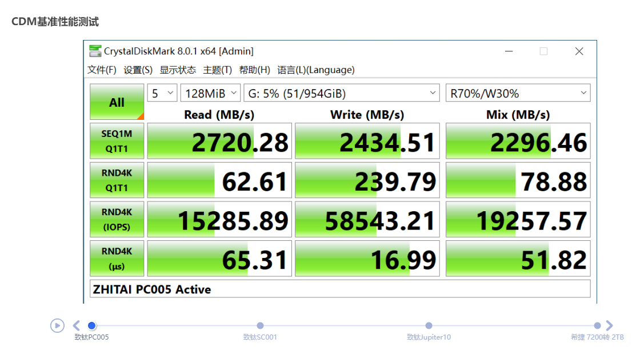Viewport: 644px width, 355px height.
Task: Open the 帮助(H) menu
Action: pos(255,70)
